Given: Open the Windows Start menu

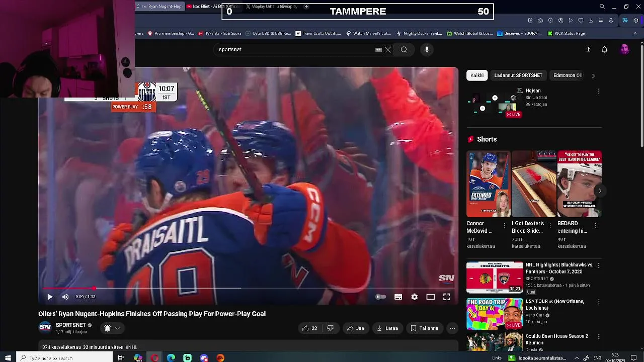Looking at the screenshot, I should [x=8, y=358].
